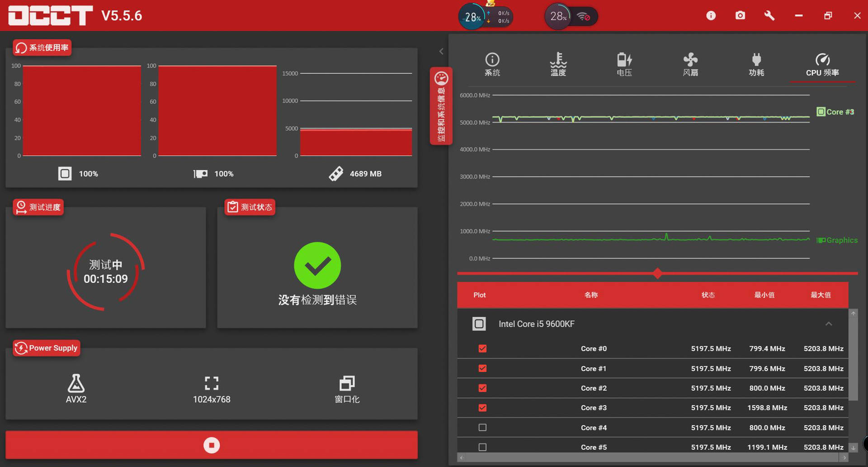Click the green no-errors checkmark icon
The image size is (868, 467).
tap(317, 266)
